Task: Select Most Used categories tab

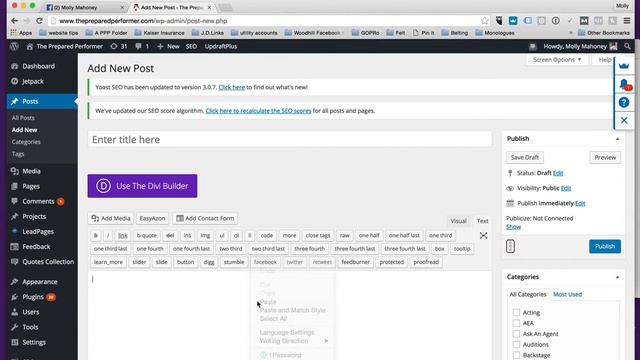Action: point(567,294)
